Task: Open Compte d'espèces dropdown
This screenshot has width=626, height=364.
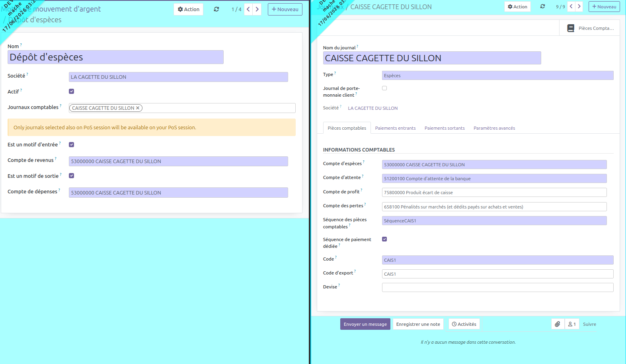Action: [494, 165]
